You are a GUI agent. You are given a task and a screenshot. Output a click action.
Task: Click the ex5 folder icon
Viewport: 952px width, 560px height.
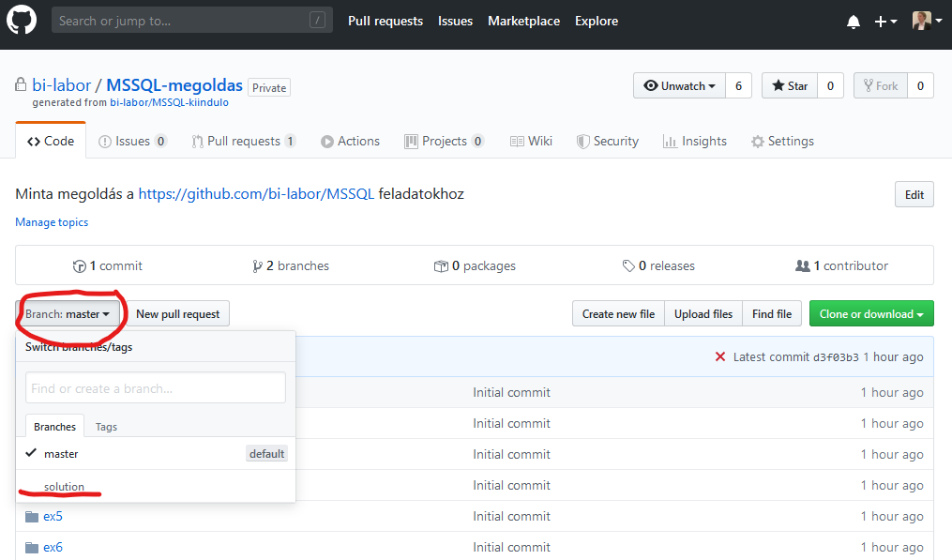pyautogui.click(x=32, y=517)
